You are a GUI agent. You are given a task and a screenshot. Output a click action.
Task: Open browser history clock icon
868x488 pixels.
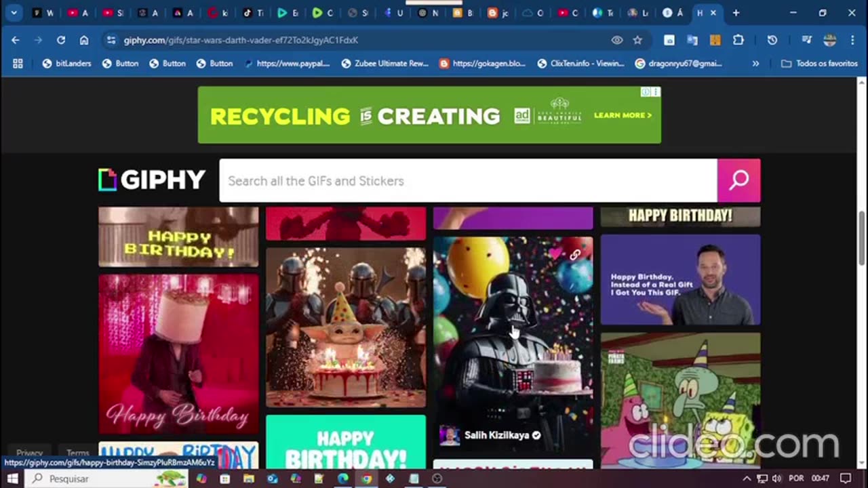point(772,40)
